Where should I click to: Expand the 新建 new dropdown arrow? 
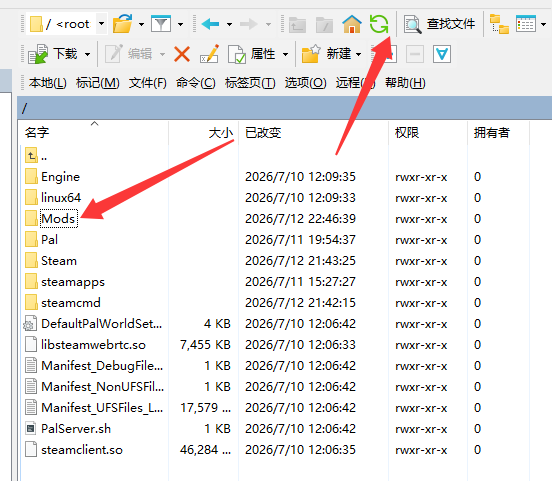(x=358, y=54)
